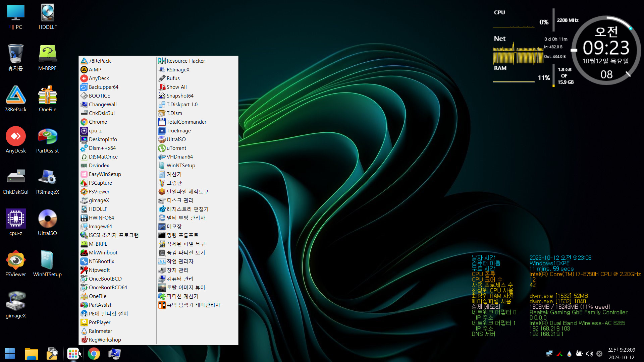Click the water drop tray icon
644x362 pixels.
click(569, 354)
